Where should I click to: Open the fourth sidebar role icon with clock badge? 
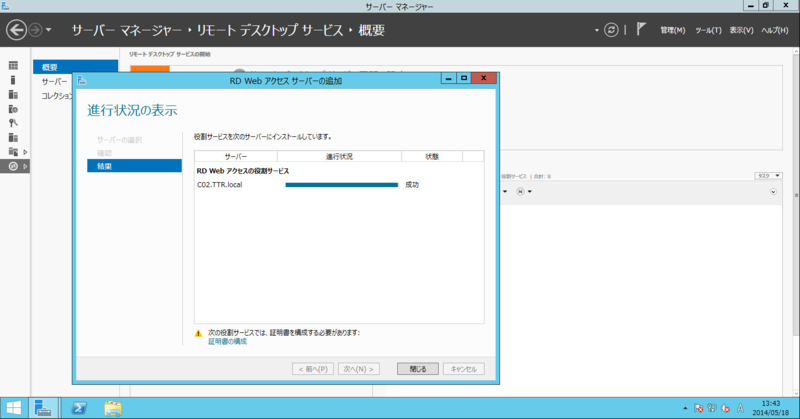13,109
